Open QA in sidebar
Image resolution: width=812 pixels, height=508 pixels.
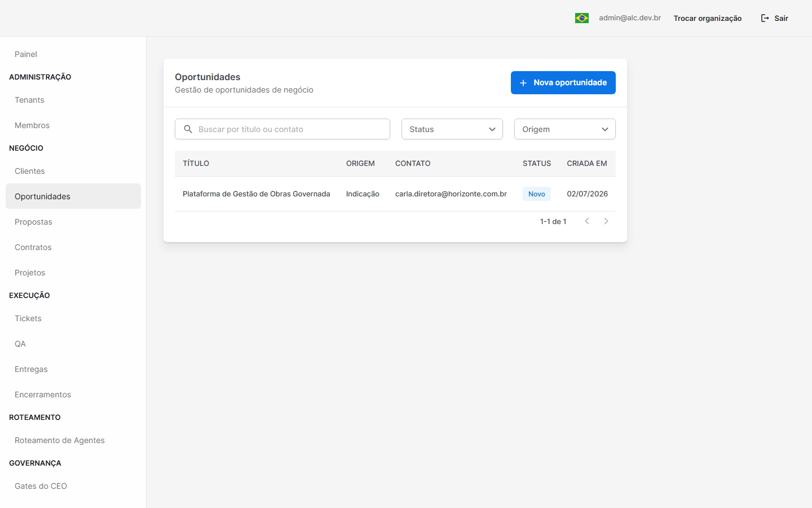pos(73,344)
